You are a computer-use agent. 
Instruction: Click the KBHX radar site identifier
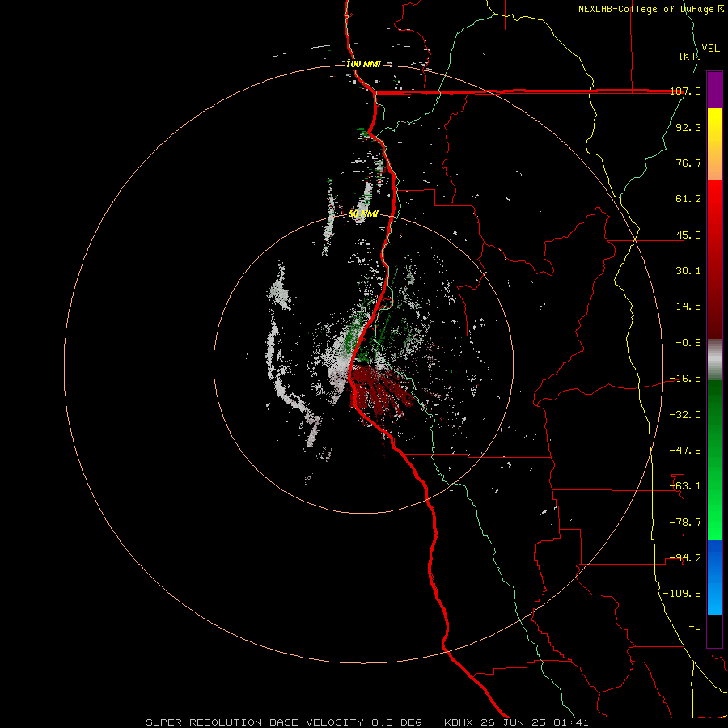(x=459, y=722)
